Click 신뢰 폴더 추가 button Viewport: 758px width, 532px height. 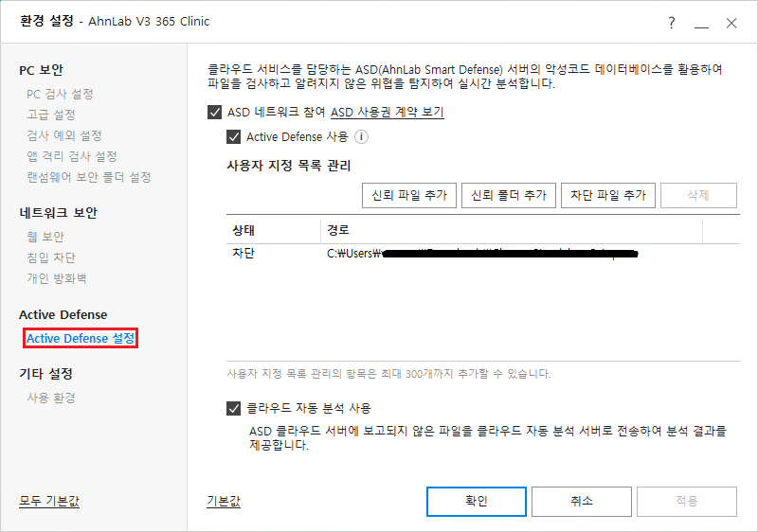coord(509,196)
